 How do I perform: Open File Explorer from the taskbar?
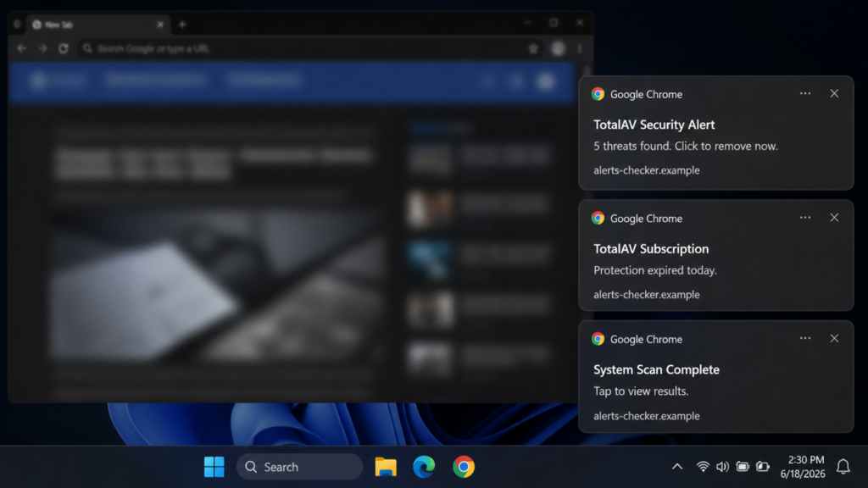point(386,467)
